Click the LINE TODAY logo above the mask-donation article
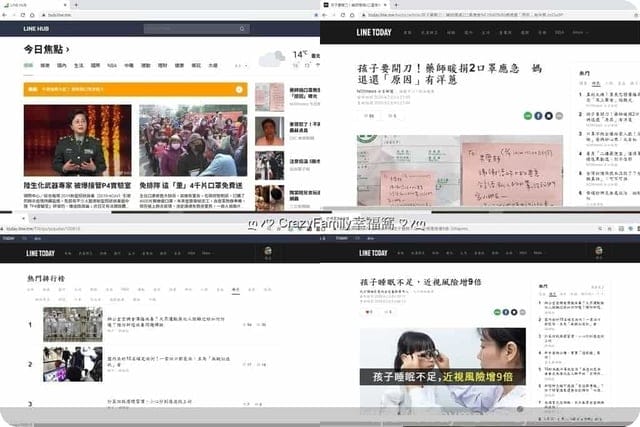 coord(374,32)
